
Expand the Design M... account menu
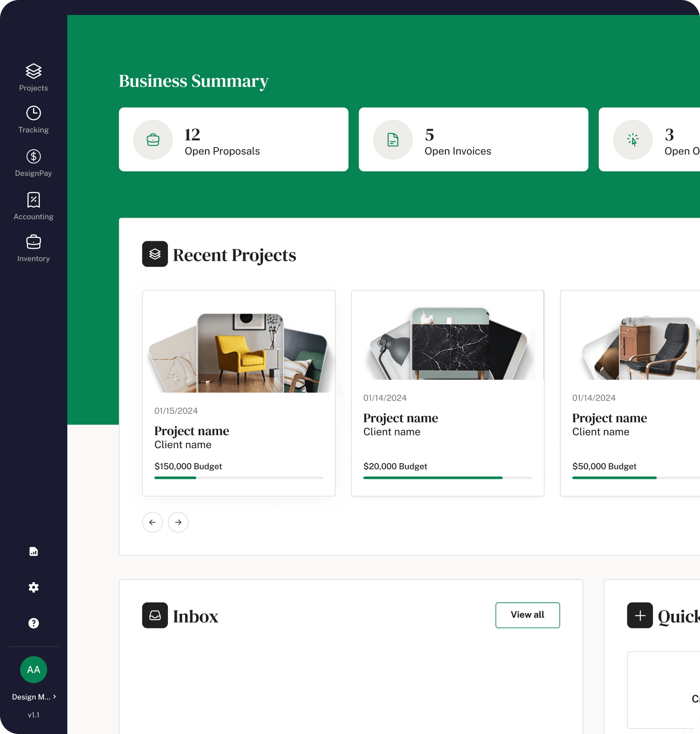[x=34, y=697]
